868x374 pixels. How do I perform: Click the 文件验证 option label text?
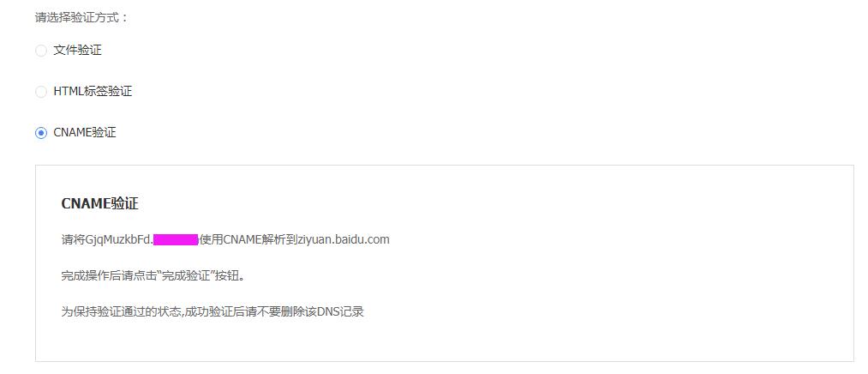(77, 51)
